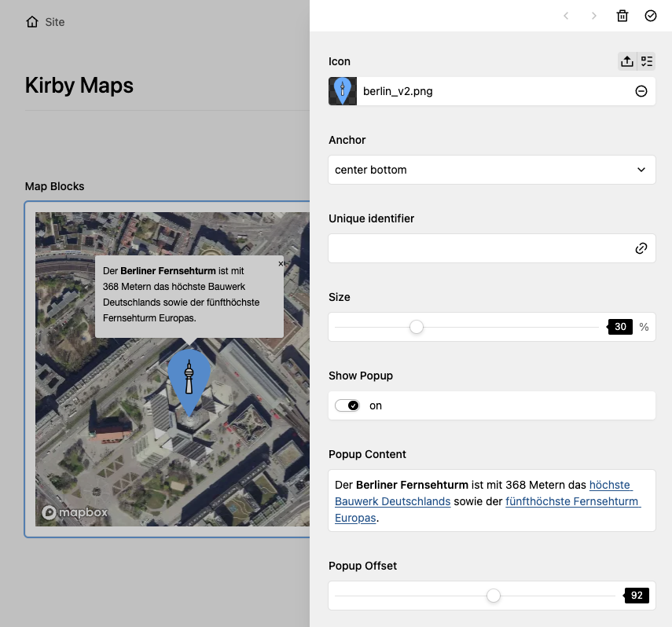The image size is (672, 627).
Task: Click the Popup Offset slider handle
Action: (494, 596)
